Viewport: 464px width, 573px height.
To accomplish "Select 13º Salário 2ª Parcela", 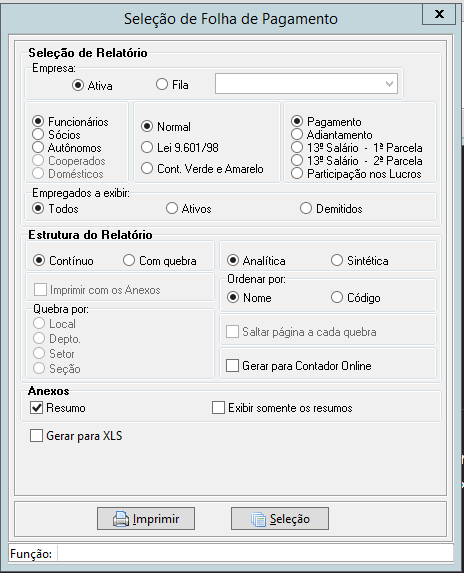I will [x=297, y=160].
